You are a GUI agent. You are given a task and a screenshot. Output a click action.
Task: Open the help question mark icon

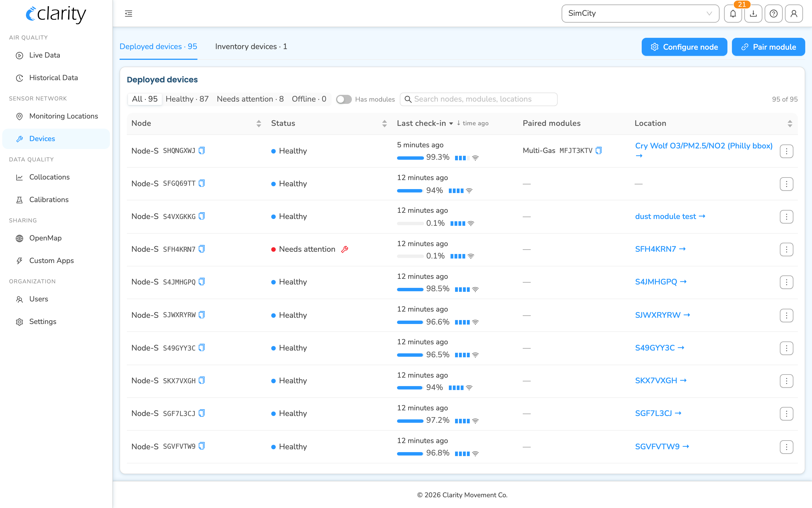[773, 14]
